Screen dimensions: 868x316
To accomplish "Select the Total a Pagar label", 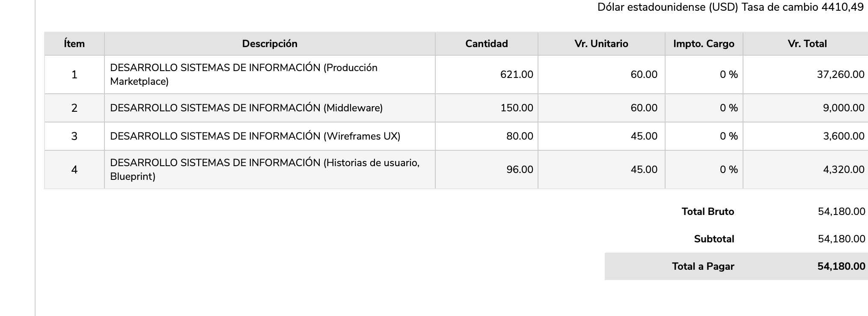I will [x=703, y=266].
